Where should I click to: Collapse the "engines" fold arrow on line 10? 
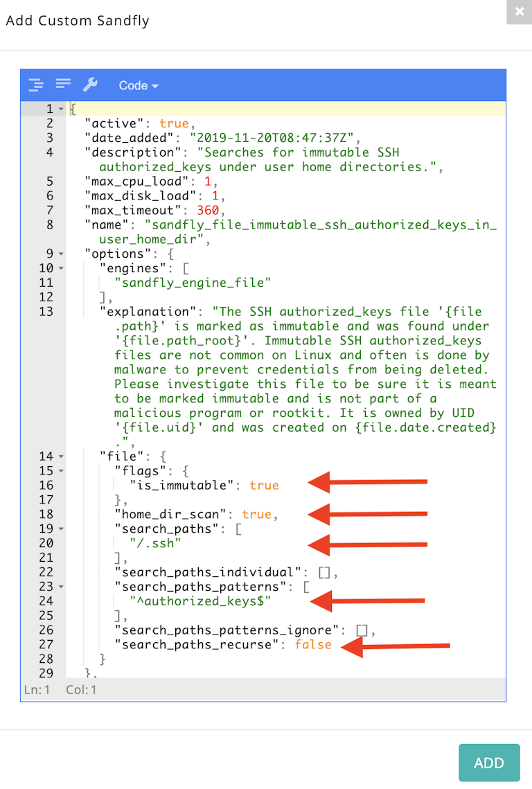click(x=61, y=268)
